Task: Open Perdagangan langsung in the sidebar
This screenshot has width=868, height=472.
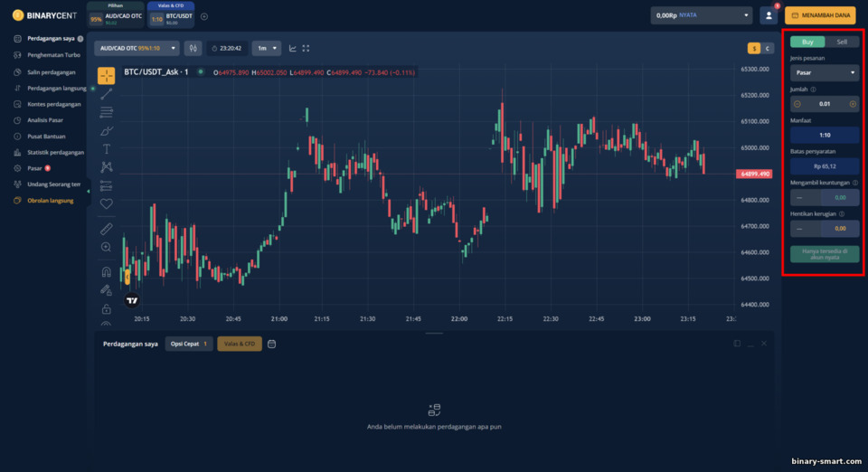Action: pos(56,88)
